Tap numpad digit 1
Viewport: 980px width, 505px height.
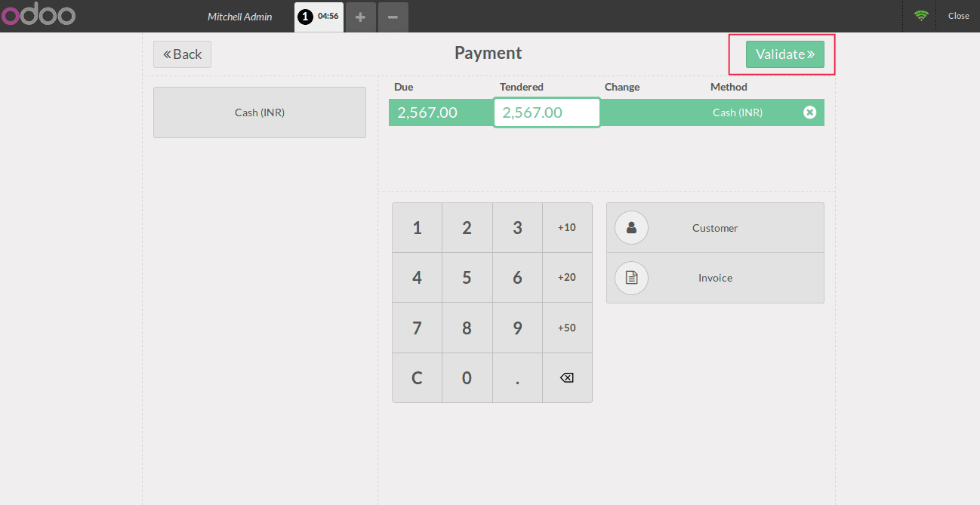point(417,227)
